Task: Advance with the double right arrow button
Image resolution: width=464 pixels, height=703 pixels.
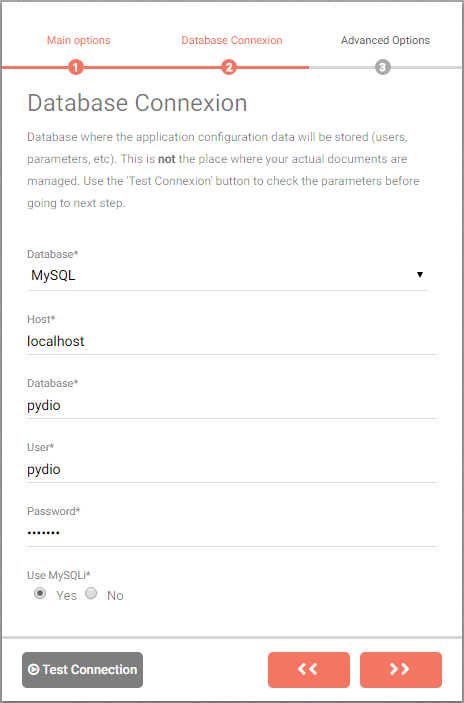Action: (401, 670)
